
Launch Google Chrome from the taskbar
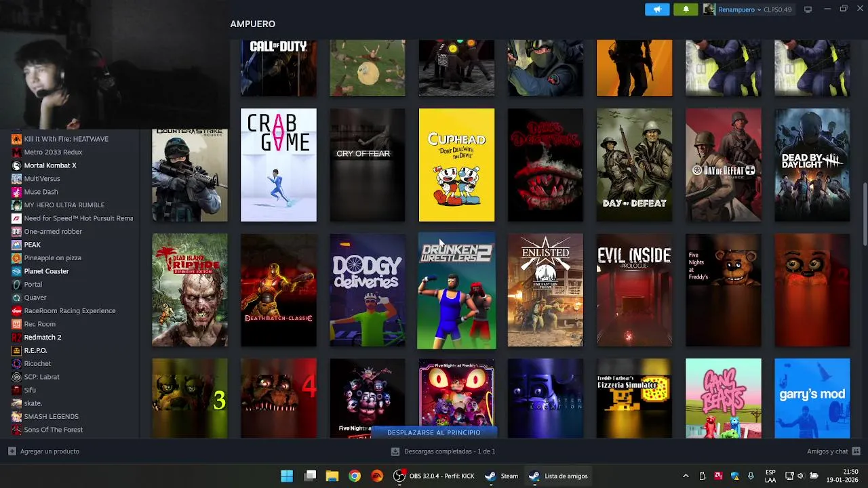click(x=355, y=476)
